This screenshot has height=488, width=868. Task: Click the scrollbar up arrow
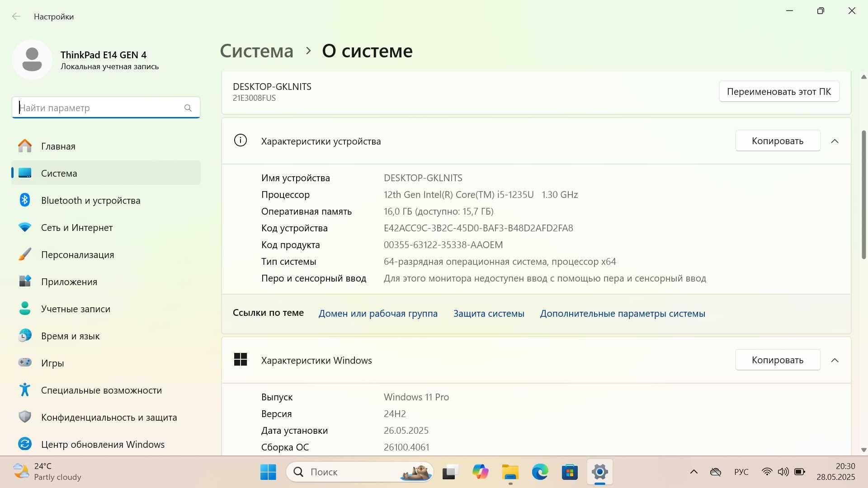[x=864, y=77]
